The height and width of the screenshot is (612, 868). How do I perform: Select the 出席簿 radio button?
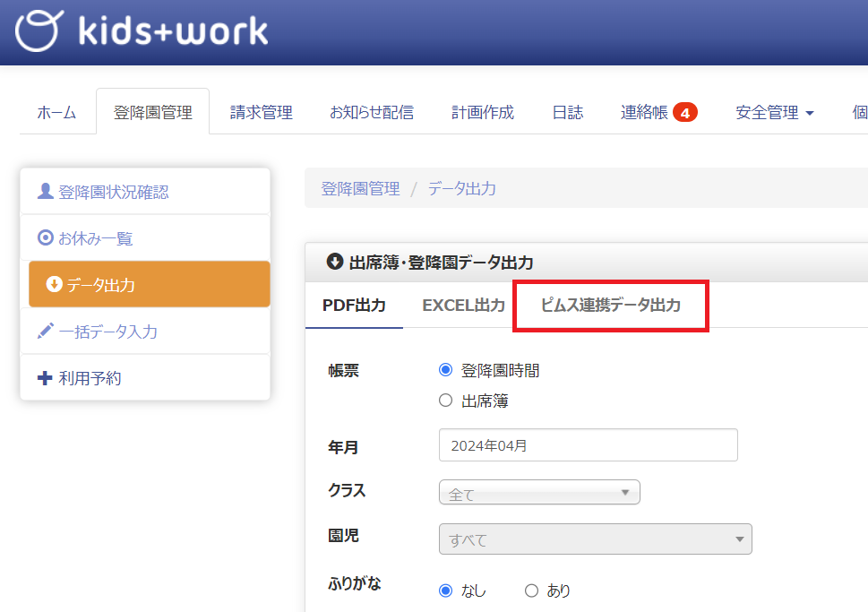pos(445,401)
